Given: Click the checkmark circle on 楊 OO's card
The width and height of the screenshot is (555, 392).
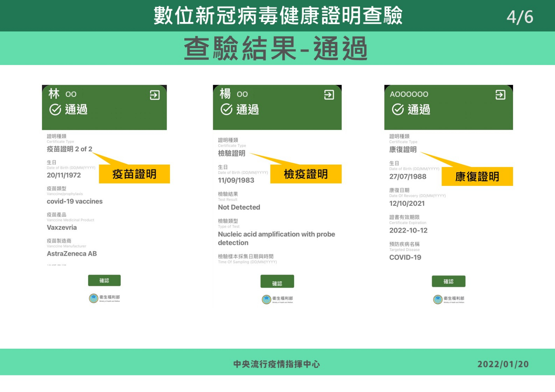Looking at the screenshot, I should click(x=227, y=109).
